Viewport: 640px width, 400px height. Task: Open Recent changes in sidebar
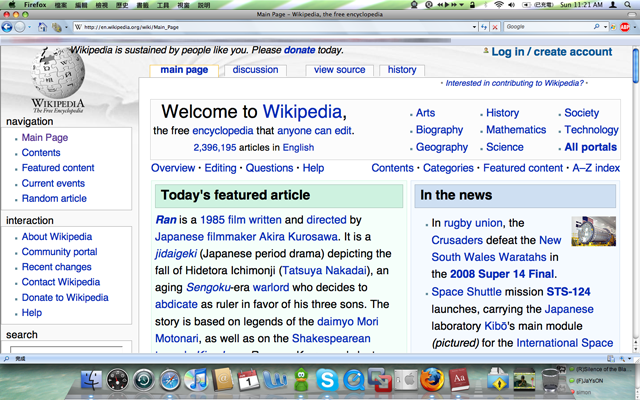pos(57,267)
